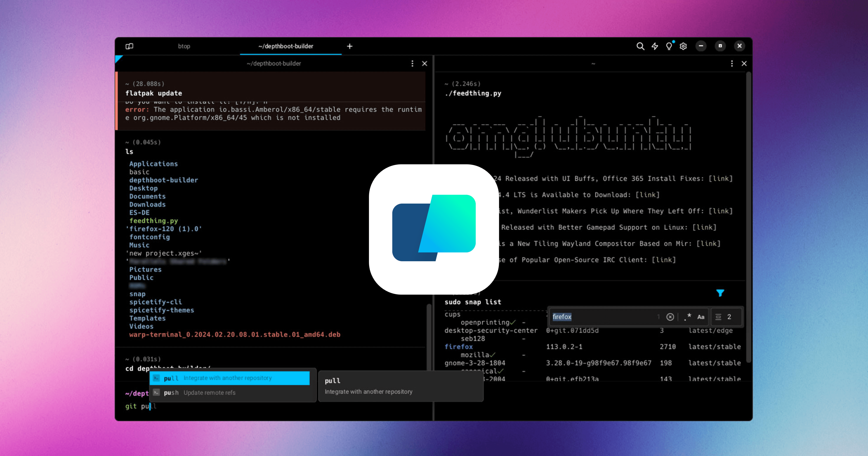Select the ~/depthboot-builder tab
The height and width of the screenshot is (456, 868).
286,46
